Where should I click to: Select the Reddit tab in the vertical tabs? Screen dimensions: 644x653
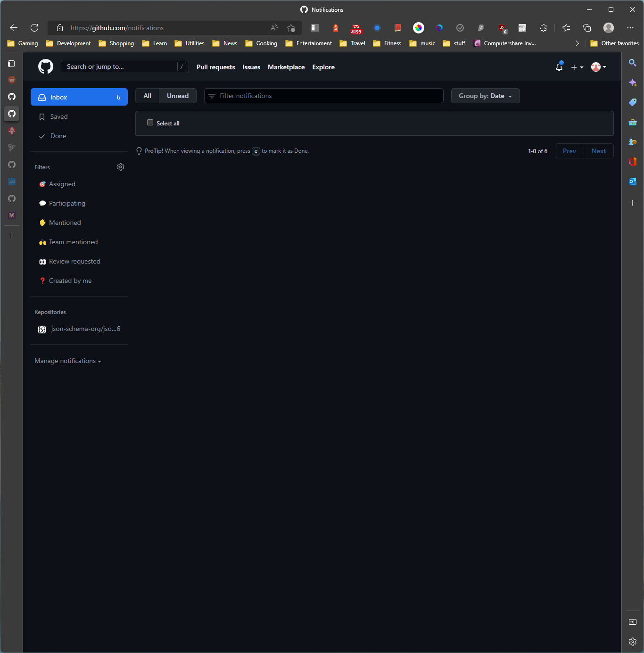tap(11, 80)
